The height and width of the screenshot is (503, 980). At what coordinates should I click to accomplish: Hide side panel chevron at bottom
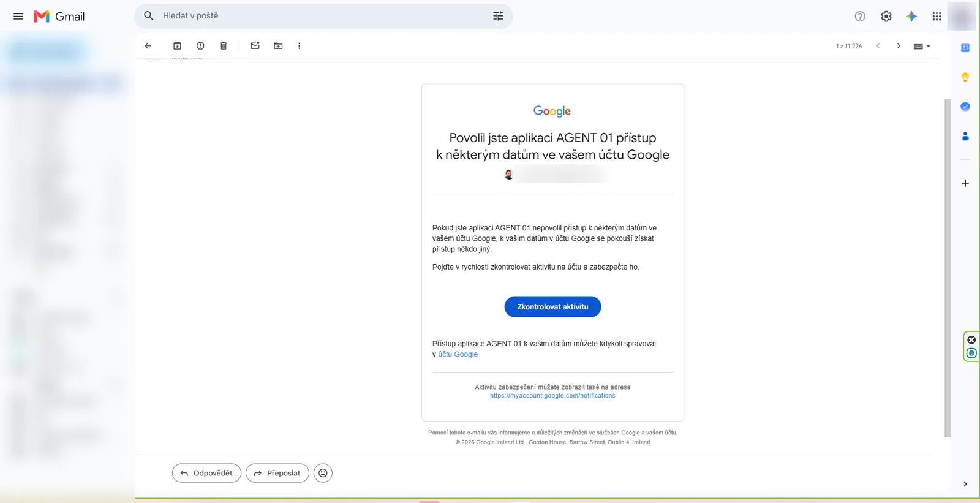tap(965, 484)
